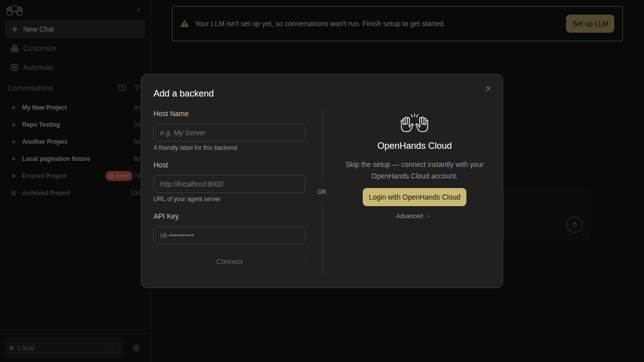Click the 'URL of your agent server' hint
Viewport: 644px width, 362px height.
pyautogui.click(x=187, y=199)
